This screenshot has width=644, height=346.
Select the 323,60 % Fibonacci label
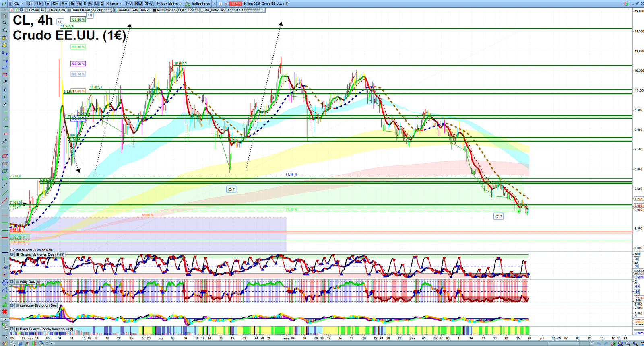pos(78,19)
